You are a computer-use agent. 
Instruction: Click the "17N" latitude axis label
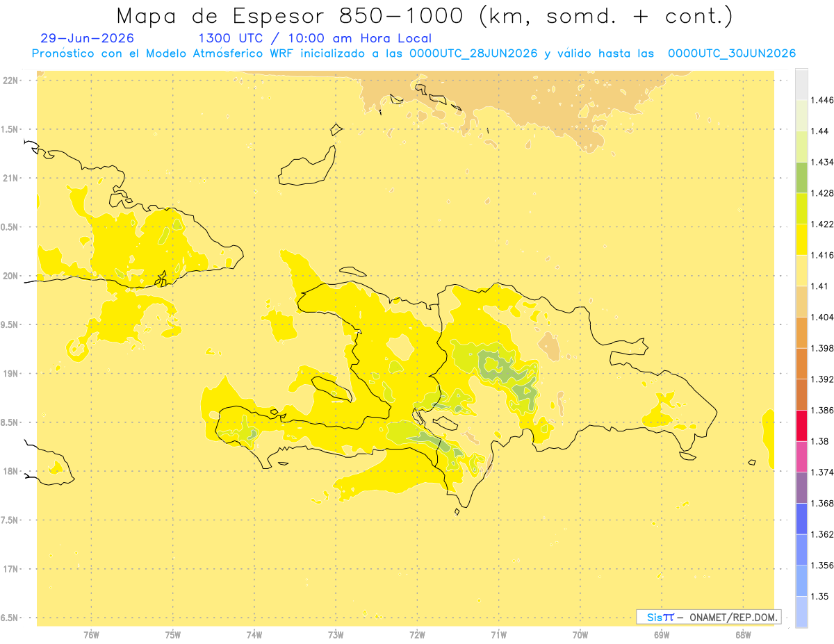12,569
